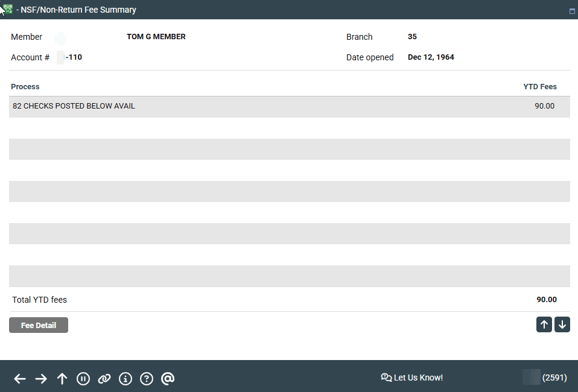This screenshot has height=392, width=578.
Task: Open the Fee Detail button
Action: 39,325
